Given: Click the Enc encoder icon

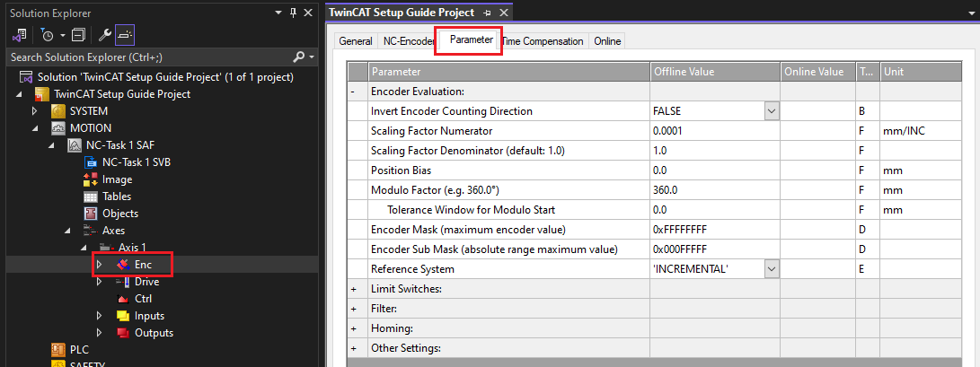Looking at the screenshot, I should [x=123, y=265].
